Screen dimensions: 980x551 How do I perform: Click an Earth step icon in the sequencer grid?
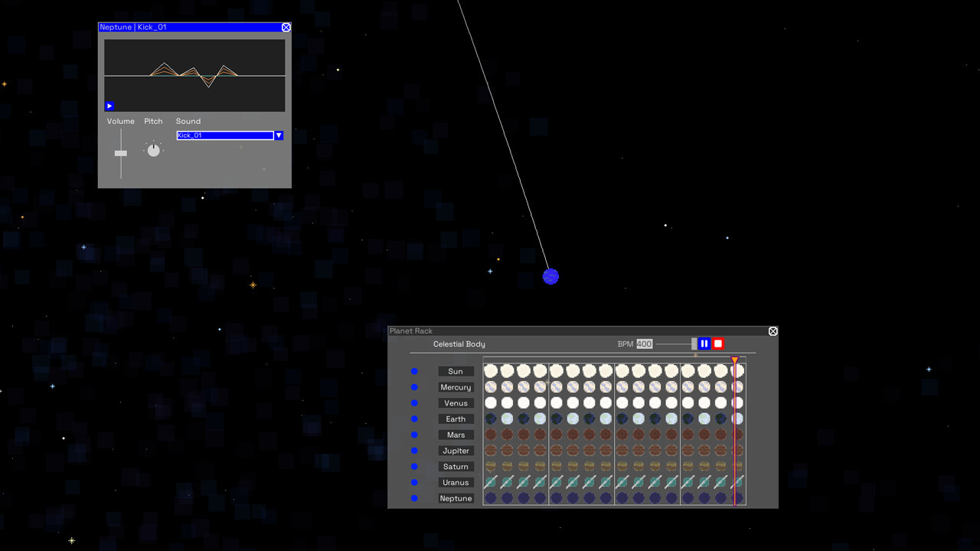[490, 419]
